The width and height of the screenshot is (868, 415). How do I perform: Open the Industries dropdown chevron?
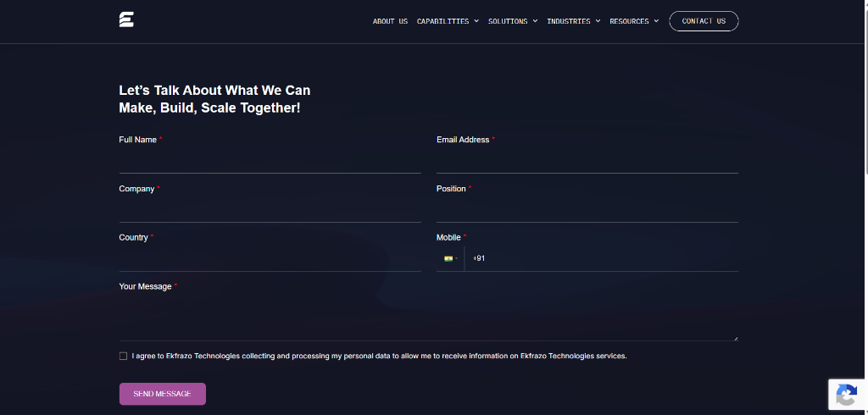598,21
